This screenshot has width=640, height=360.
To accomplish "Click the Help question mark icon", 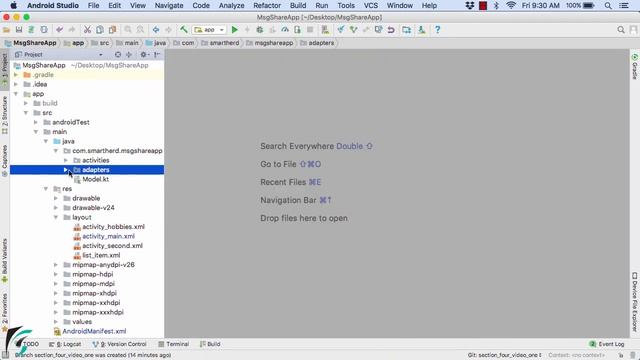I will point(437,30).
